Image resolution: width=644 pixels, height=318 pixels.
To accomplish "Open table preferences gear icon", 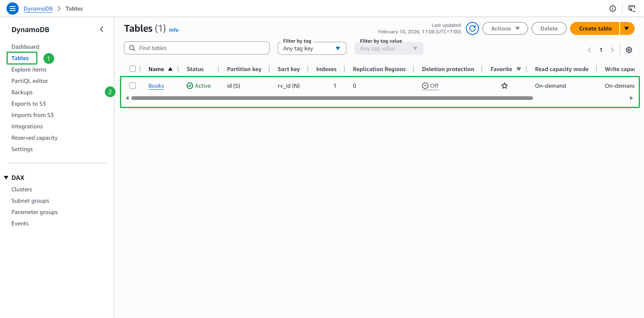I will pos(629,50).
